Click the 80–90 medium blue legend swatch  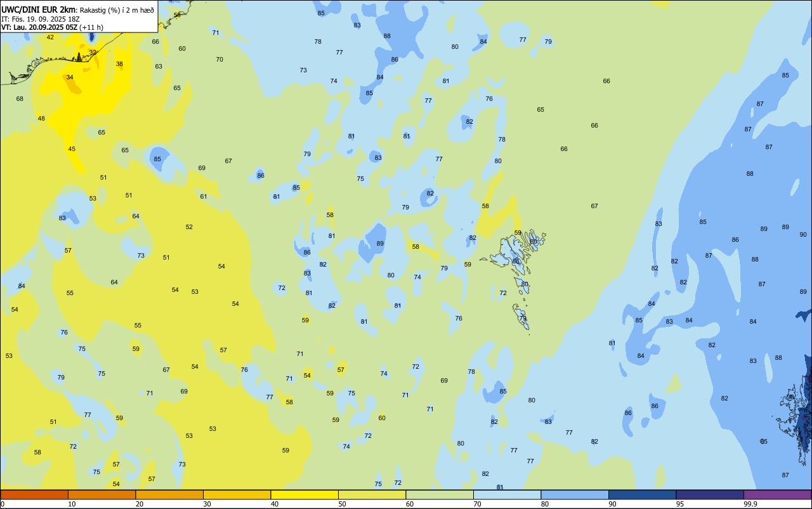point(575,494)
